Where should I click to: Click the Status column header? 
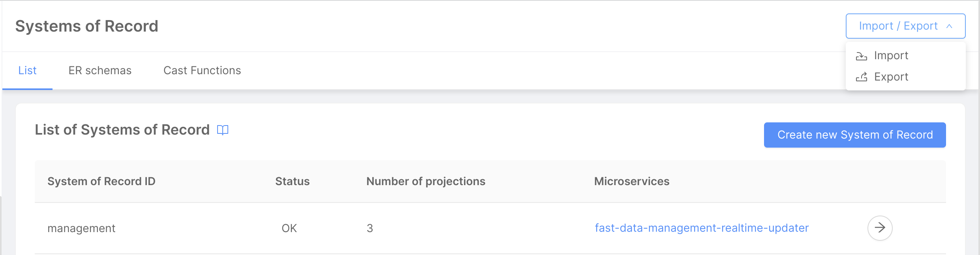[292, 181]
